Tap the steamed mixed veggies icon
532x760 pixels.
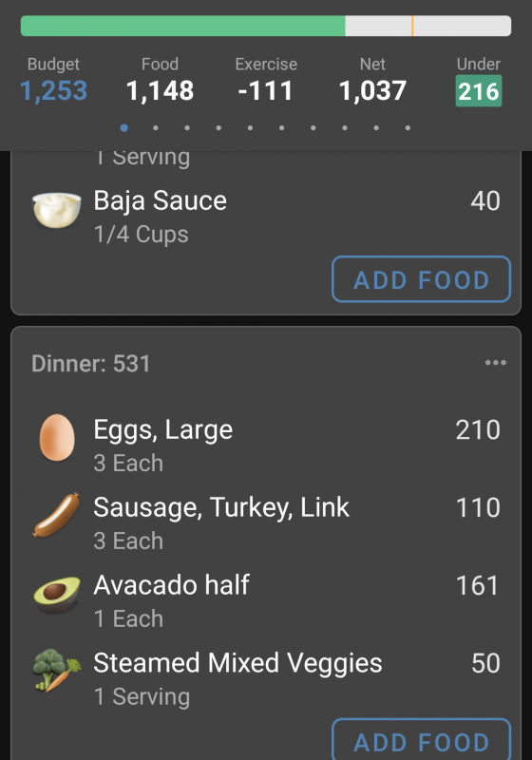tap(57, 671)
